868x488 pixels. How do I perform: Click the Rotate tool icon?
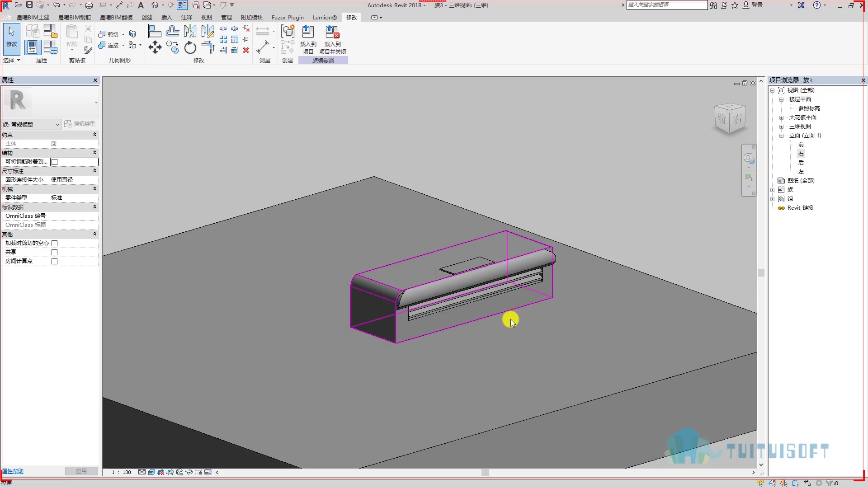point(190,47)
